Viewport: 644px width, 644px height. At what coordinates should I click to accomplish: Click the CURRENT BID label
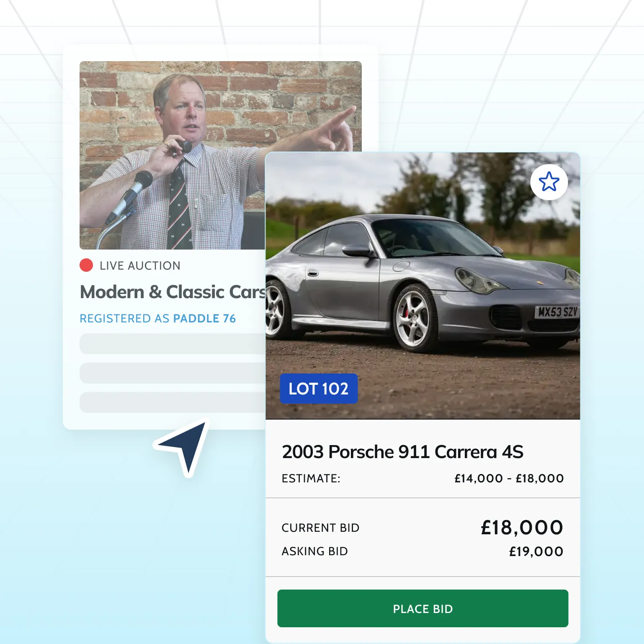320,528
